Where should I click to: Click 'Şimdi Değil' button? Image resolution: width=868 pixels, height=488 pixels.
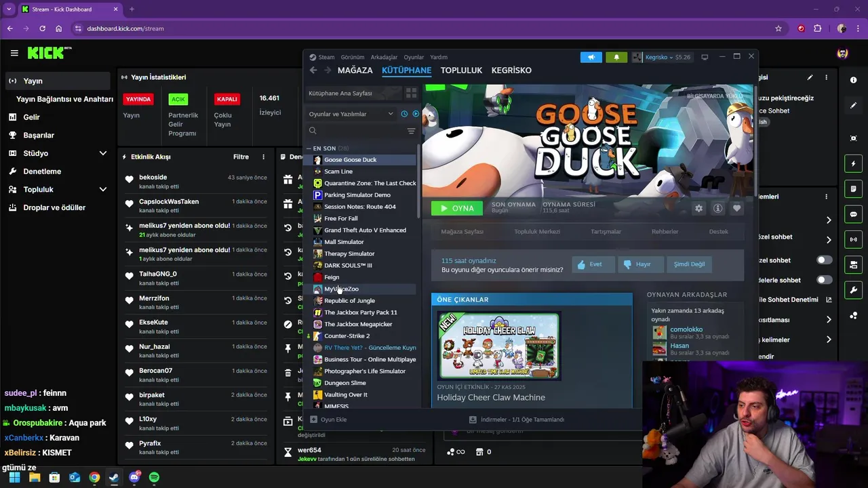pos(689,264)
